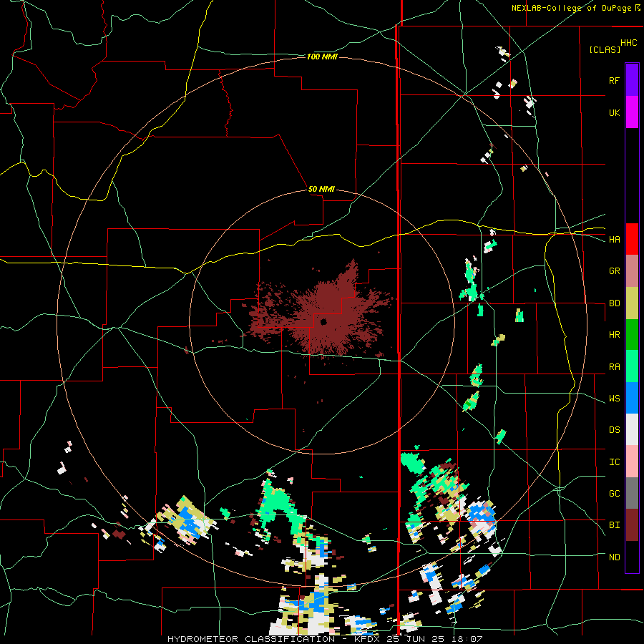Click the BD yellow-olive legend swatch

pyautogui.click(x=632, y=303)
